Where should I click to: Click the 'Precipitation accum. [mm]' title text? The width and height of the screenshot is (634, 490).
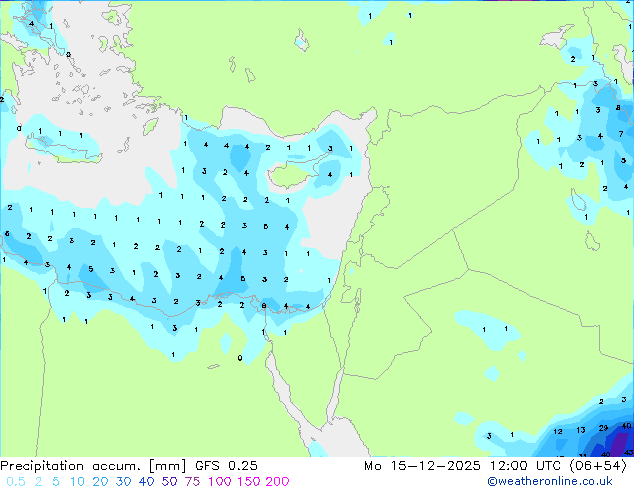coord(93,466)
